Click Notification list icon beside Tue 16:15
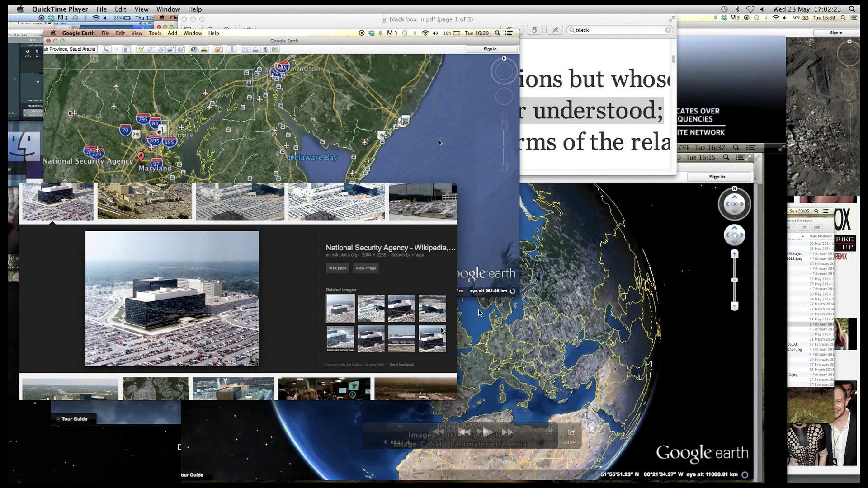 740,157
